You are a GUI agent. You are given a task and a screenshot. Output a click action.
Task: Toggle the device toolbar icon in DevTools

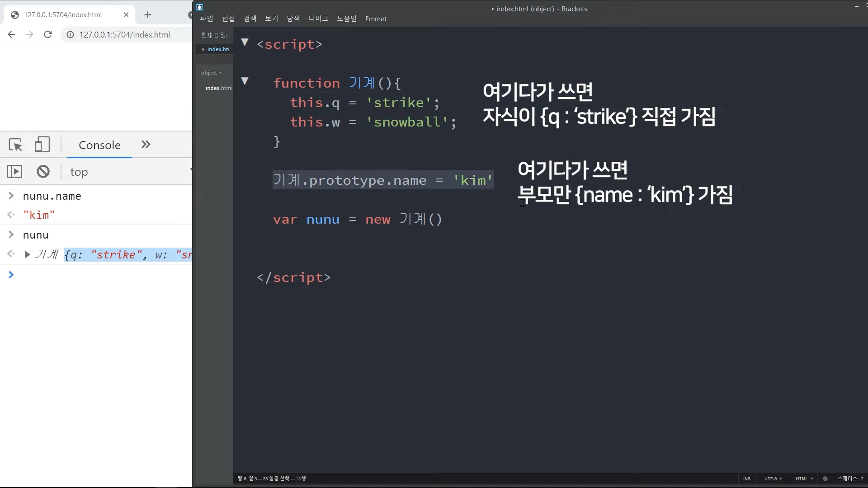(42, 145)
